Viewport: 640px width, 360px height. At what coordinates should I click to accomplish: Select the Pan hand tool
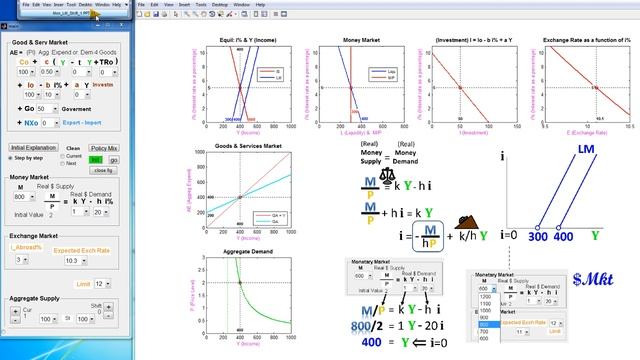[203, 14]
